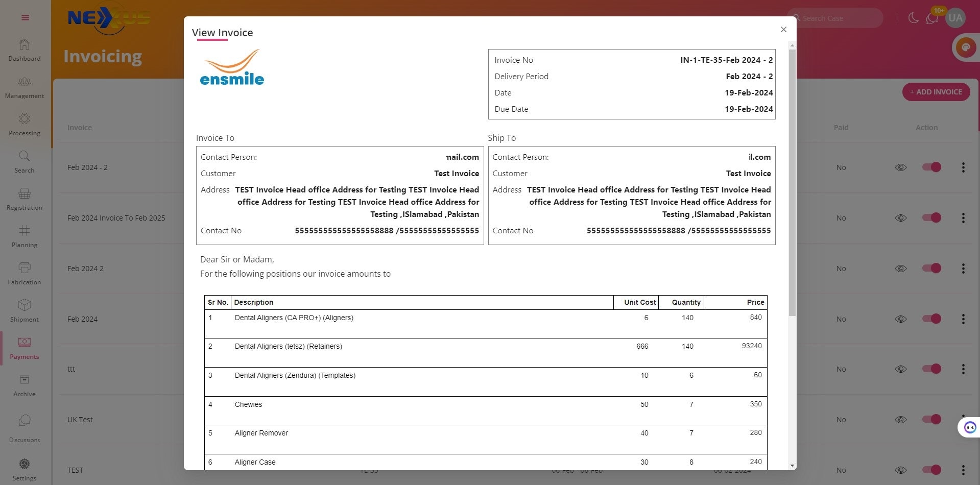The image size is (980, 485).
Task: View the UK Test invoice eye icon
Action: (901, 420)
